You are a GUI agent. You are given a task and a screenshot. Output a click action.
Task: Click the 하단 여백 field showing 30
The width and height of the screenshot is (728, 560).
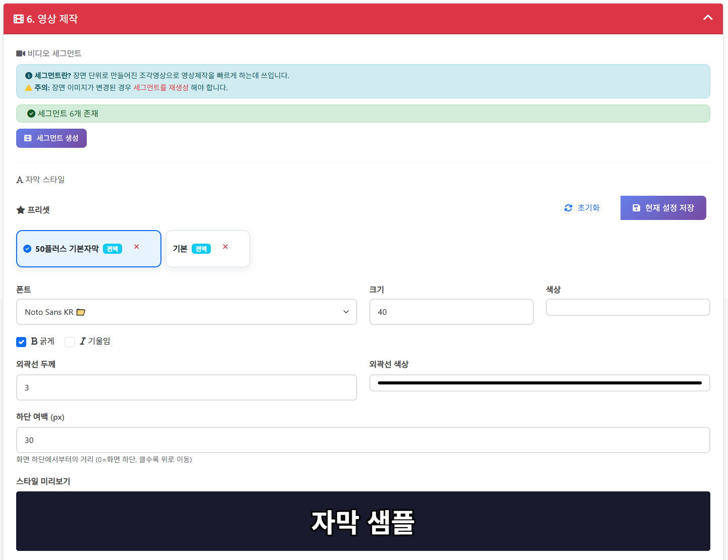coord(363,440)
